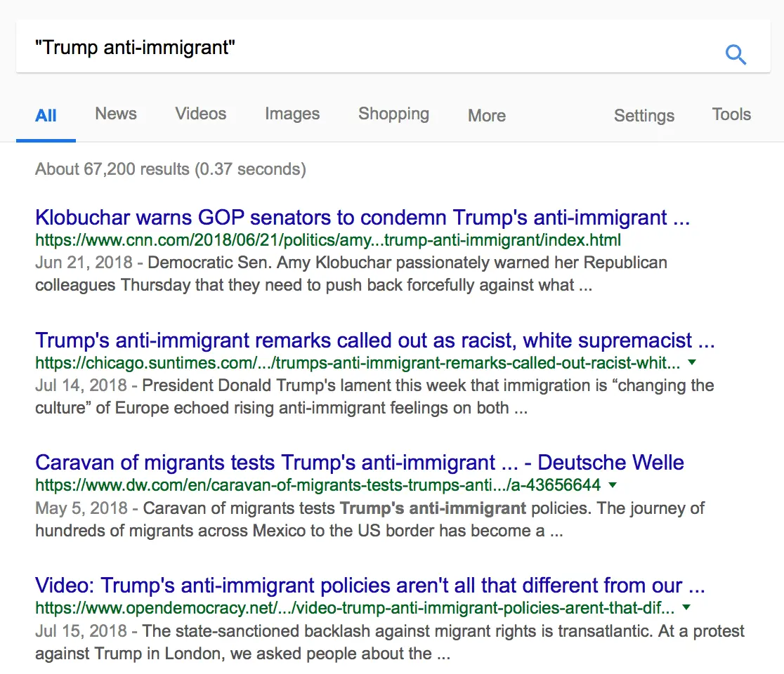Click the results count text
Image resolution: width=784 pixels, height=674 pixels.
pyautogui.click(x=170, y=168)
